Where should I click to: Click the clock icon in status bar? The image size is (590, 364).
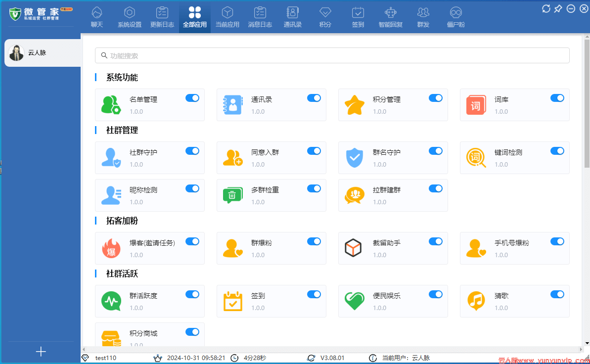pos(234,358)
